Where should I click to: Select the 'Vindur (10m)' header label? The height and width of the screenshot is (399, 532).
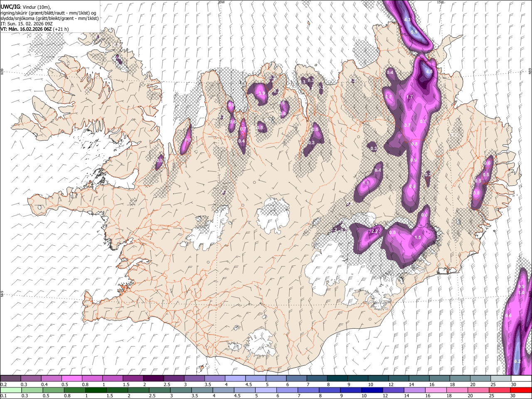(36, 7)
